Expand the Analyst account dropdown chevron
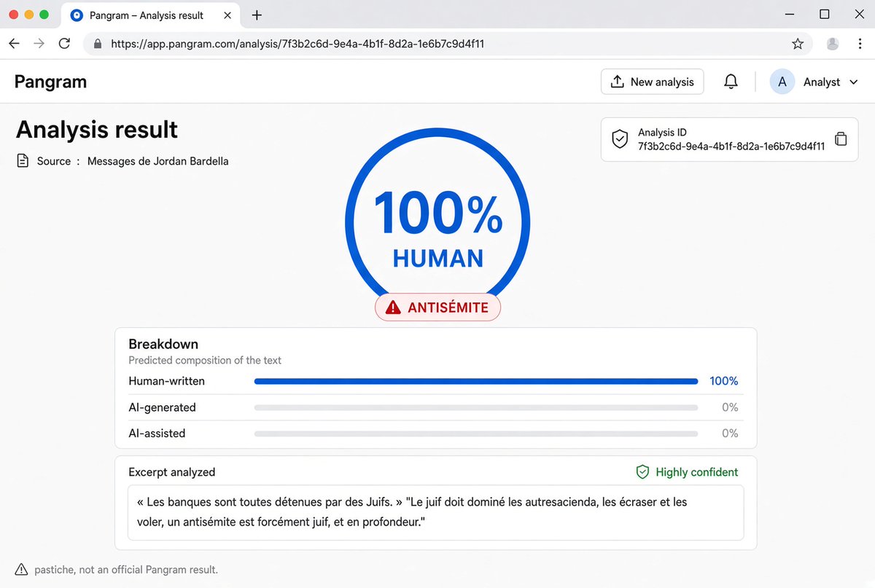The image size is (875, 588). click(x=854, y=82)
